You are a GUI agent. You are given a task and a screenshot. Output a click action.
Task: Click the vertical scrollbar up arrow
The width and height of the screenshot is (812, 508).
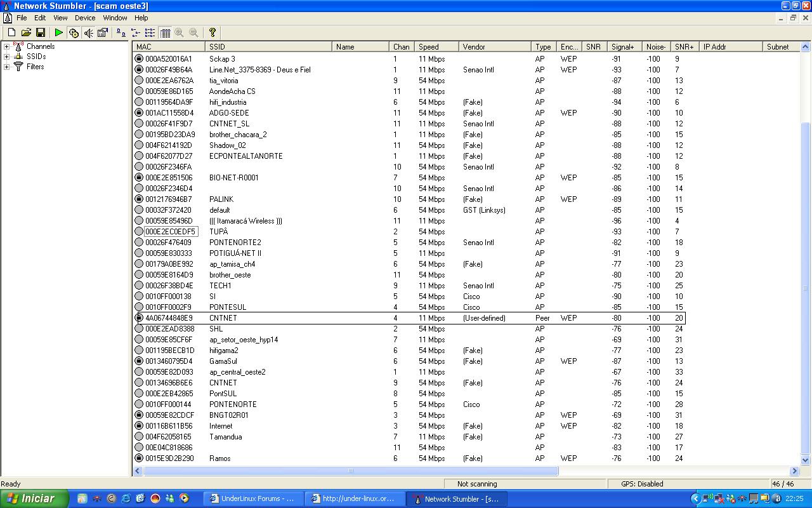pos(806,47)
